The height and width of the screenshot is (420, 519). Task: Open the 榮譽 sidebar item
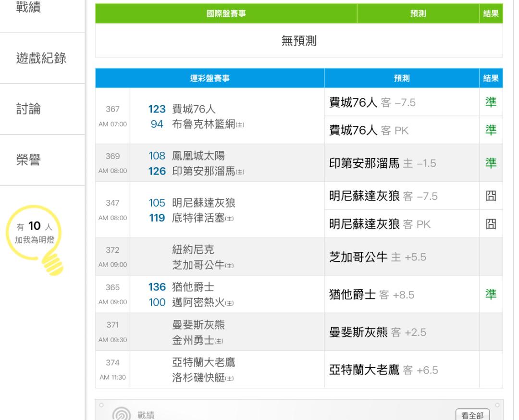28,160
